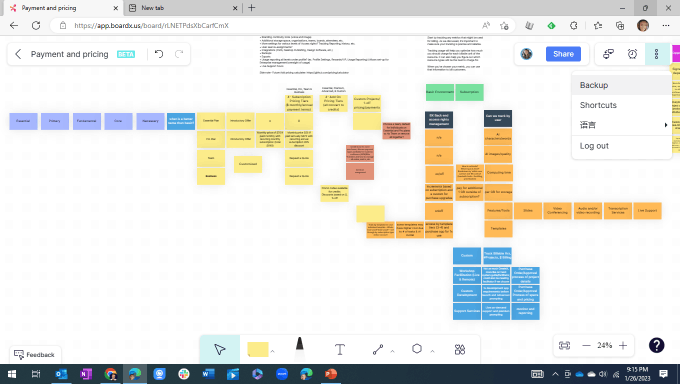Select the black pen drawing tool

point(299,348)
